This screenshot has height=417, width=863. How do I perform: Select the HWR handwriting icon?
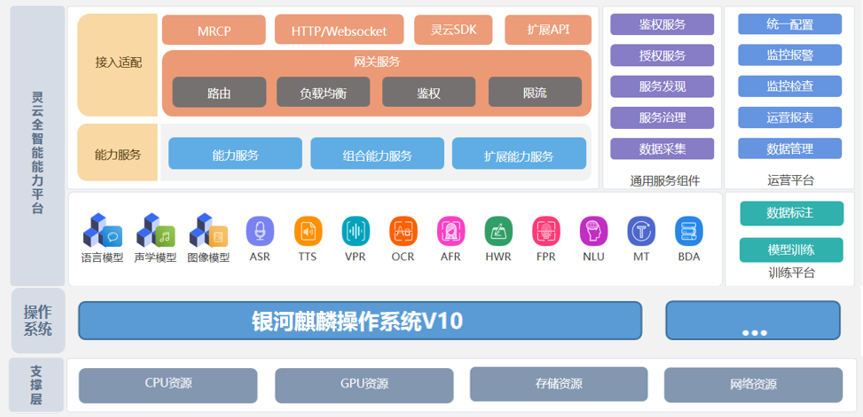(x=499, y=231)
